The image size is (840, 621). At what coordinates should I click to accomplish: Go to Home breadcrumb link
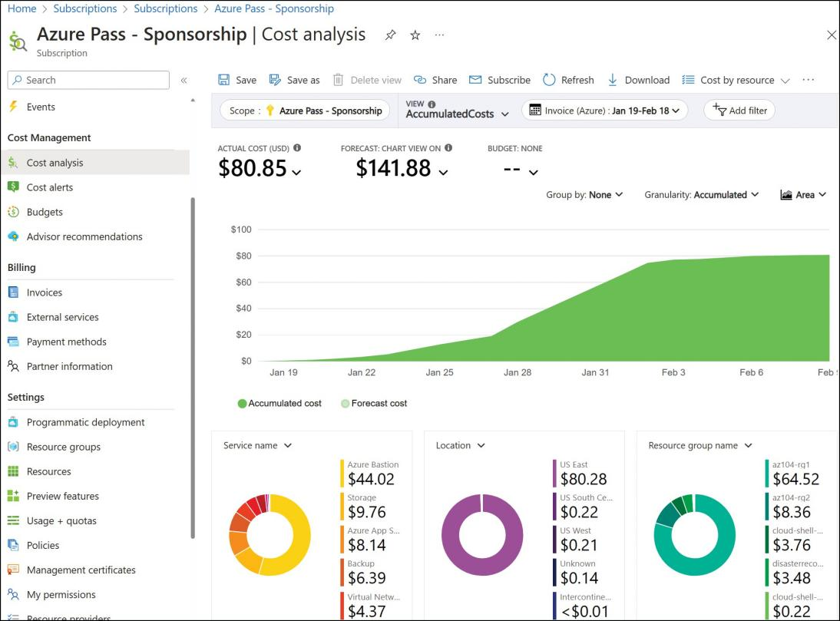point(22,8)
